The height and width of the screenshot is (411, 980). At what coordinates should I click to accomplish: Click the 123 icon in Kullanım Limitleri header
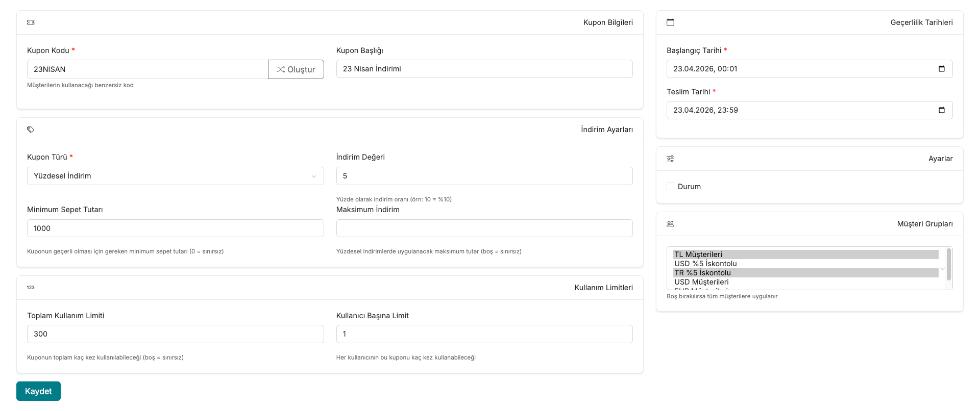pyautogui.click(x=31, y=288)
